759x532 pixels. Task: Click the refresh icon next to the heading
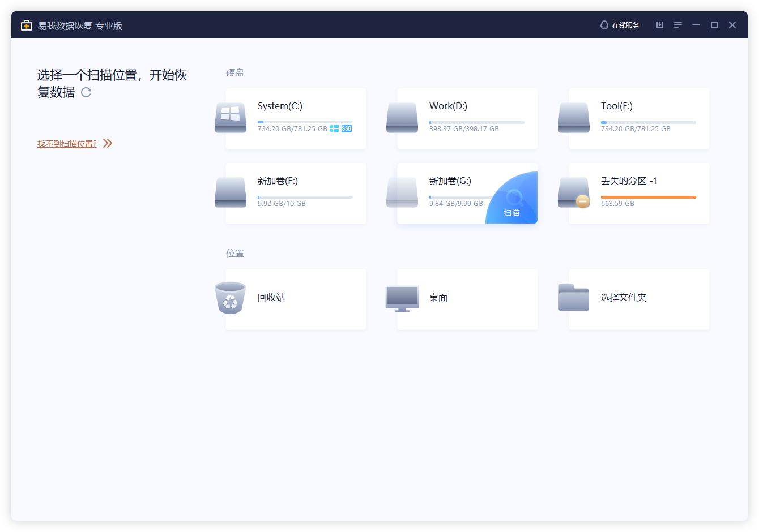(86, 92)
